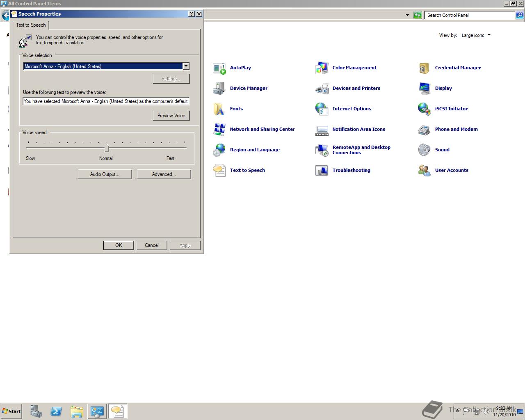Open the Display icon

(425, 89)
